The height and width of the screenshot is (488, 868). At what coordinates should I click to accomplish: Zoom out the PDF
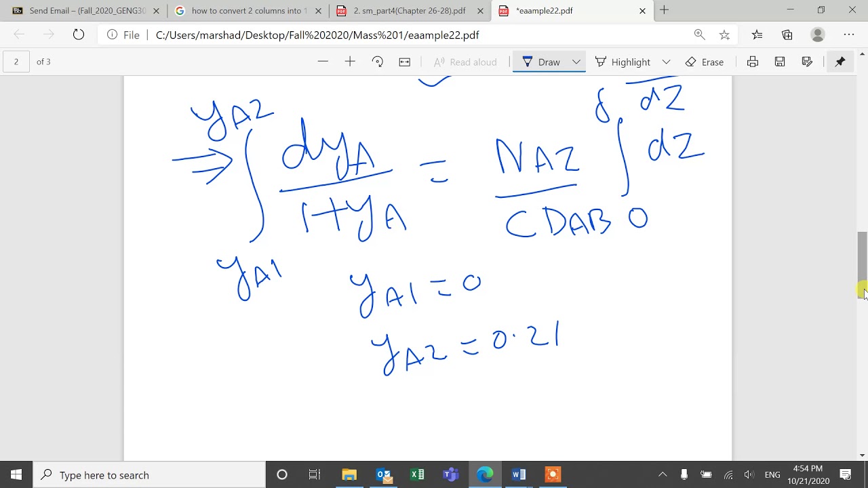(323, 62)
